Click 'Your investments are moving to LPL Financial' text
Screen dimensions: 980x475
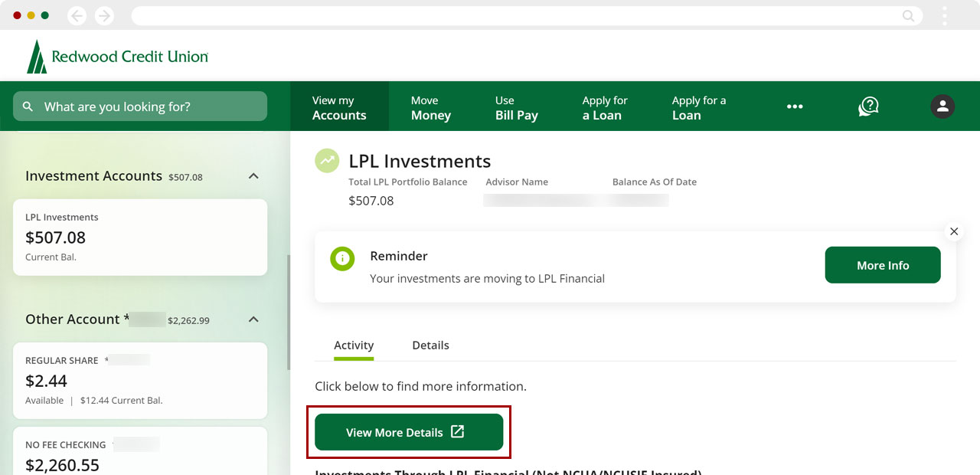tap(487, 279)
